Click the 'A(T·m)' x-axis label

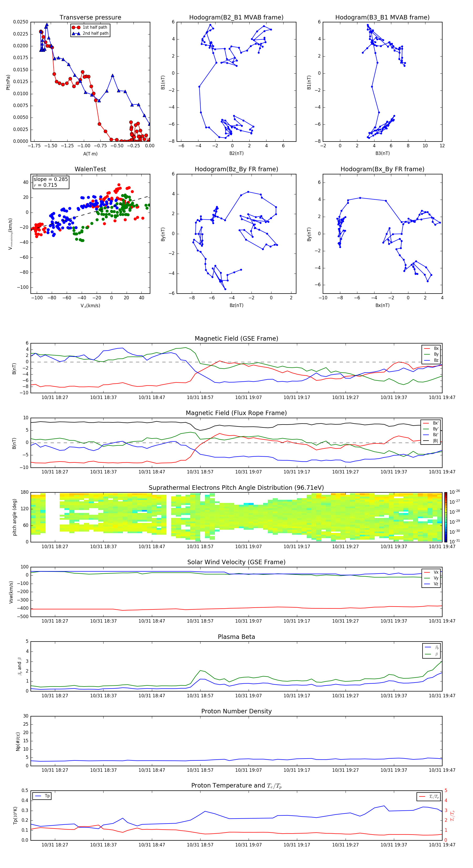(x=90, y=154)
